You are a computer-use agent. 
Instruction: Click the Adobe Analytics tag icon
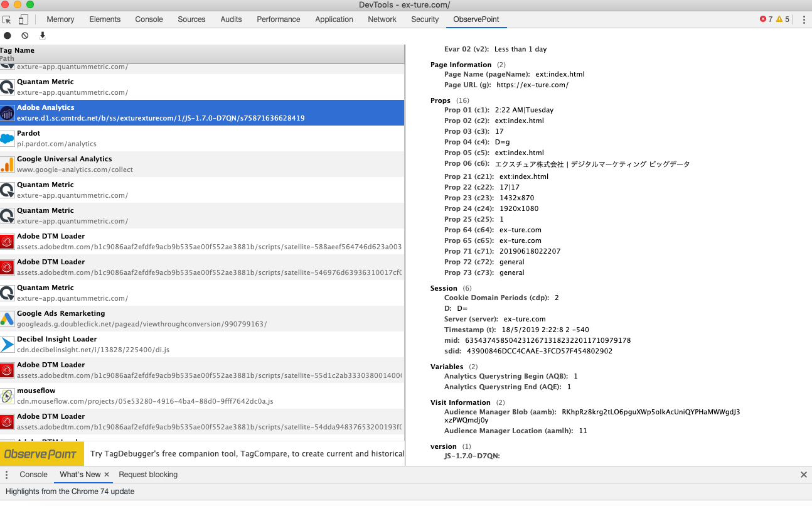pos(7,113)
